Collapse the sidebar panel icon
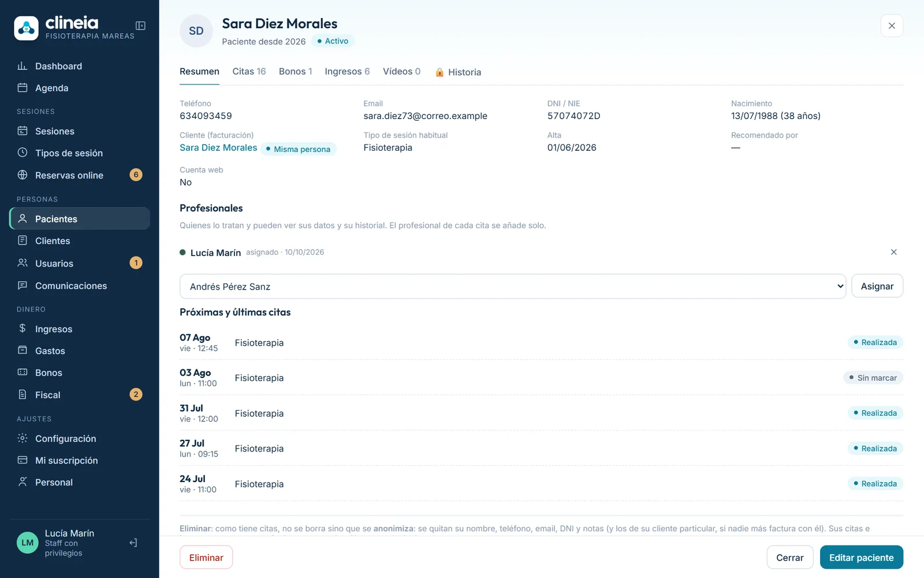This screenshot has width=924, height=578. click(140, 25)
